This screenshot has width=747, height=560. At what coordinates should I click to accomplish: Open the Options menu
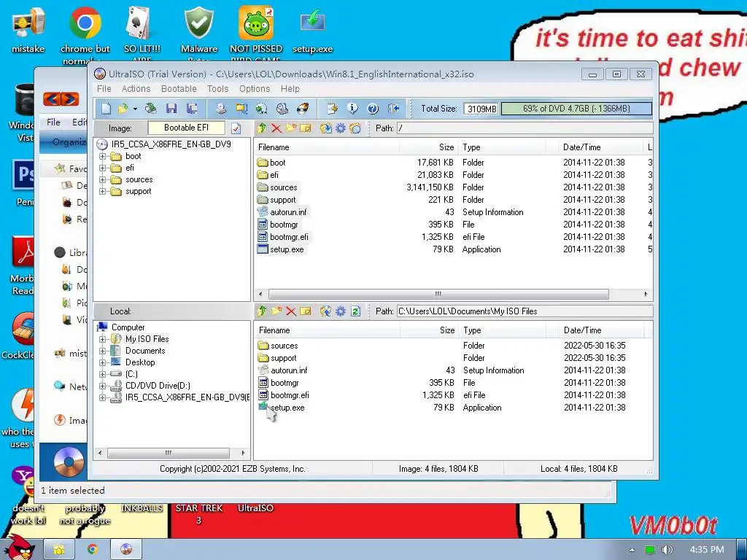(255, 88)
